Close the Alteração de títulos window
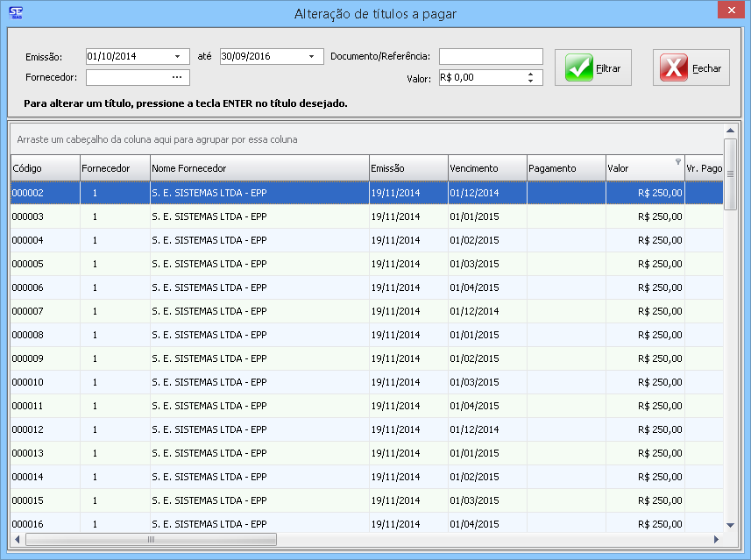The width and height of the screenshot is (751, 560). [x=729, y=11]
